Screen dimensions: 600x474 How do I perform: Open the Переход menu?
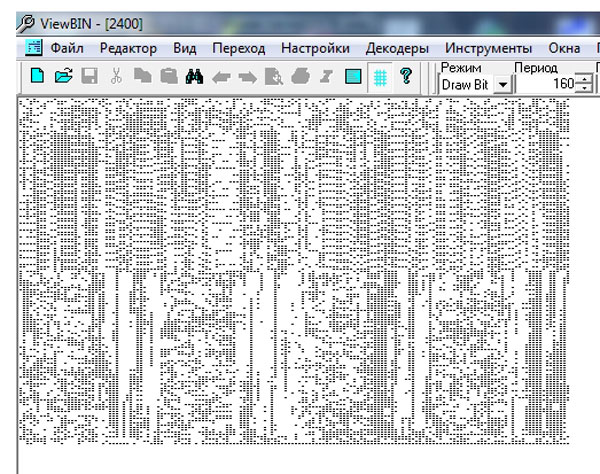click(238, 48)
